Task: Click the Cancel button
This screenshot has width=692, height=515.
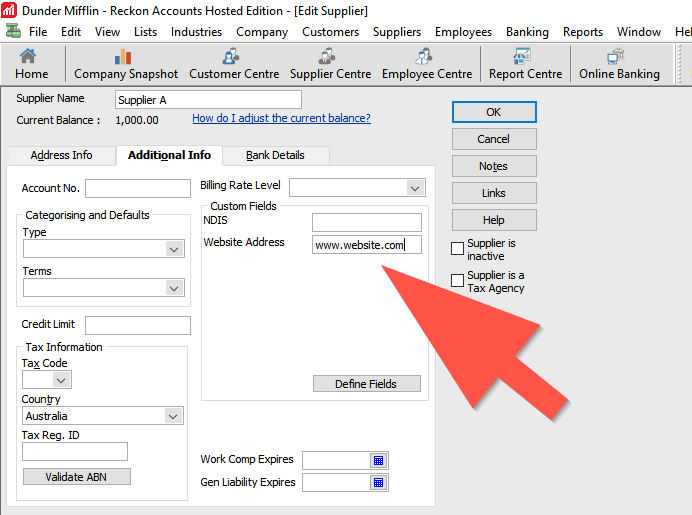Action: tap(494, 139)
